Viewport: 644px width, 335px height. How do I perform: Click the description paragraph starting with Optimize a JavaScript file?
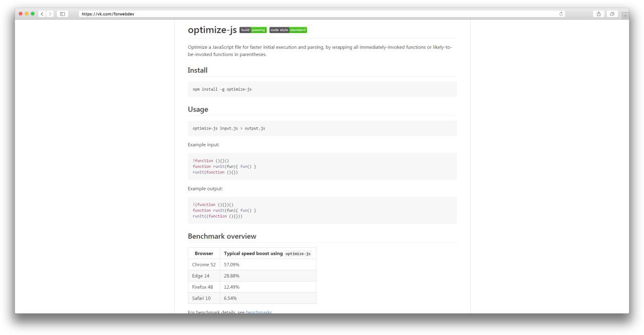click(320, 50)
